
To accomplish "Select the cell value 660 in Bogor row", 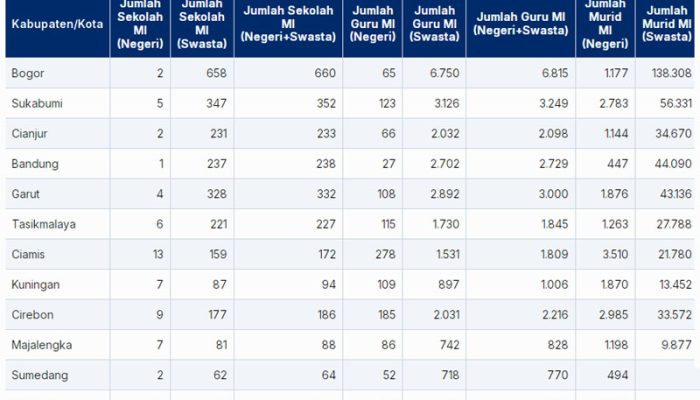I will coord(325,73).
